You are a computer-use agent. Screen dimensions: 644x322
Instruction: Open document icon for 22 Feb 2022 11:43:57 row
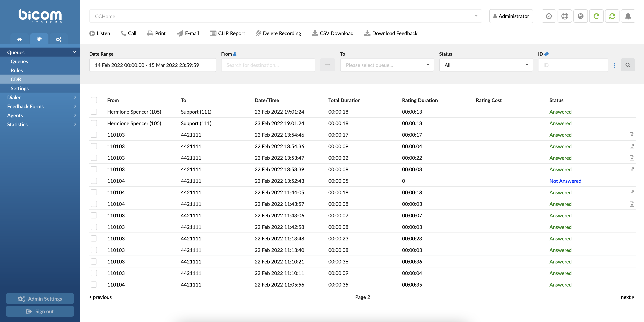[x=632, y=204]
